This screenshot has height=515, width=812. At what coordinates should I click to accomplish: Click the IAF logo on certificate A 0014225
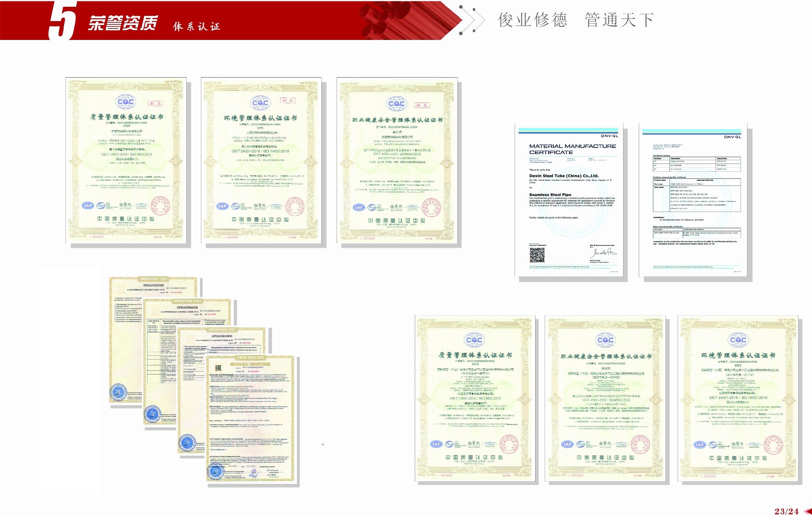coord(436,444)
